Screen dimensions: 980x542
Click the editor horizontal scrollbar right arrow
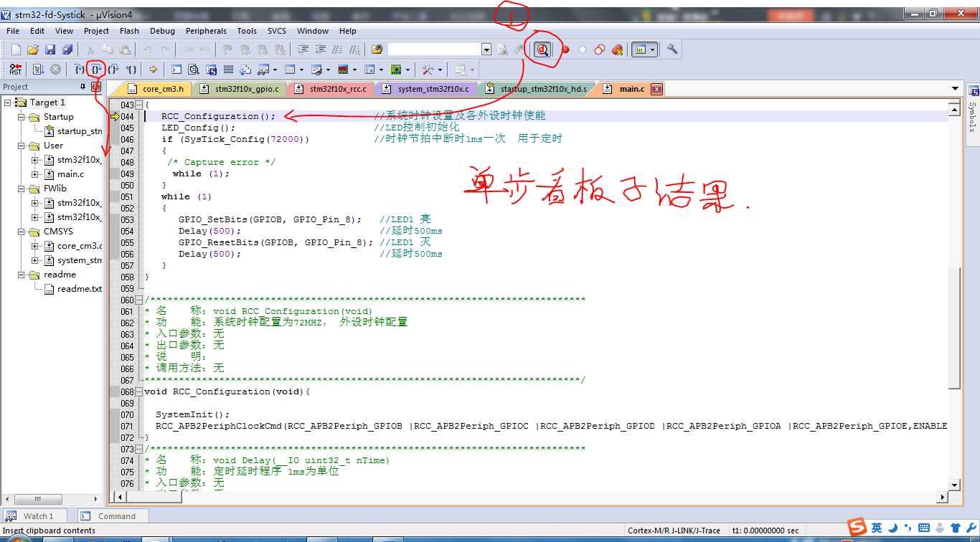(x=942, y=498)
